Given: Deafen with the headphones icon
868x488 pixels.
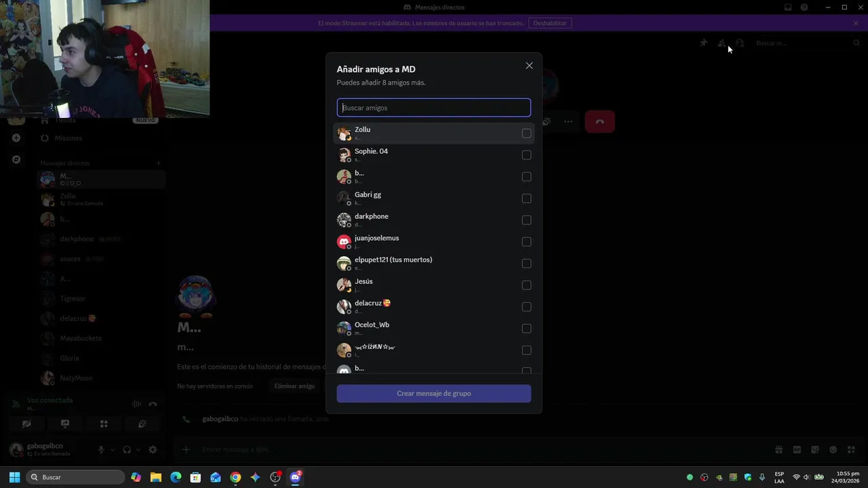Looking at the screenshot, I should tap(127, 449).
